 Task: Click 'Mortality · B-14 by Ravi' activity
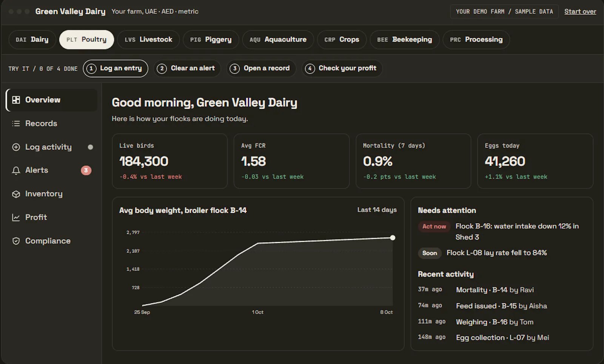pos(495,290)
